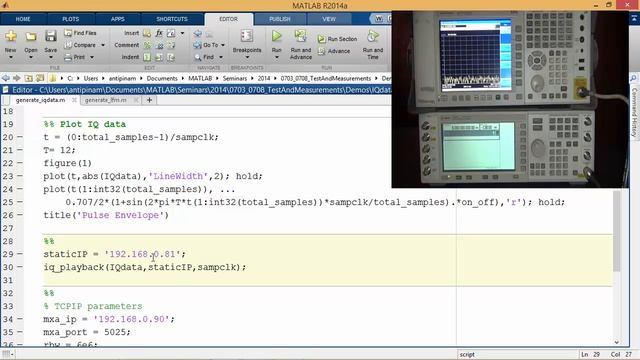
Task: Click 'Users' in the folder path
Action: [x=91, y=78]
